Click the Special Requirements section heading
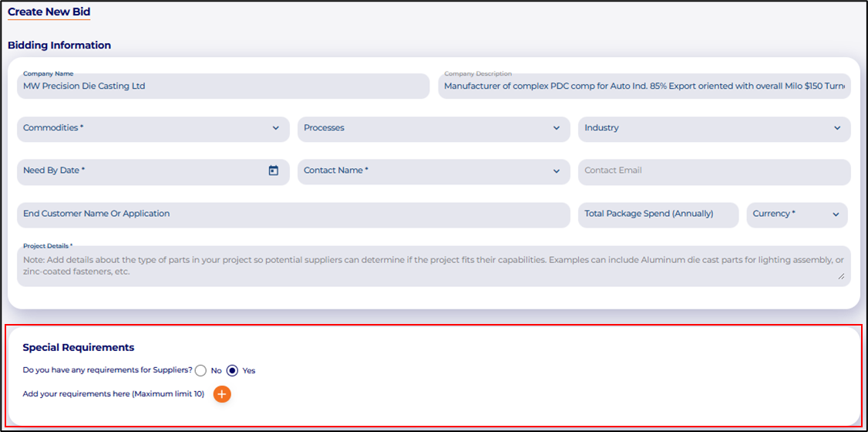This screenshot has width=868, height=432. click(79, 348)
